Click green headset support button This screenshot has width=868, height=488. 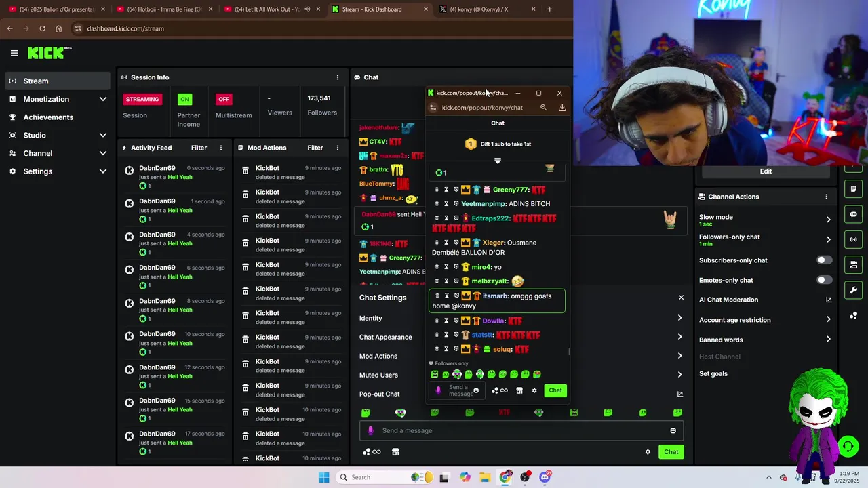point(847,446)
